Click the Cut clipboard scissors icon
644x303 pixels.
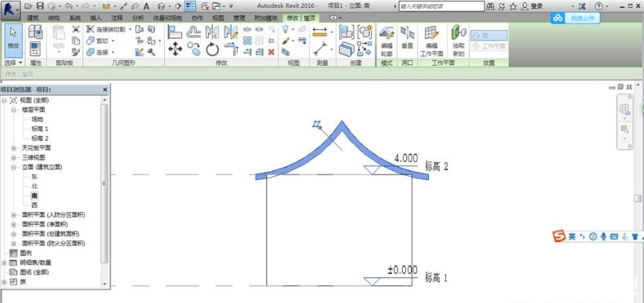[76, 29]
